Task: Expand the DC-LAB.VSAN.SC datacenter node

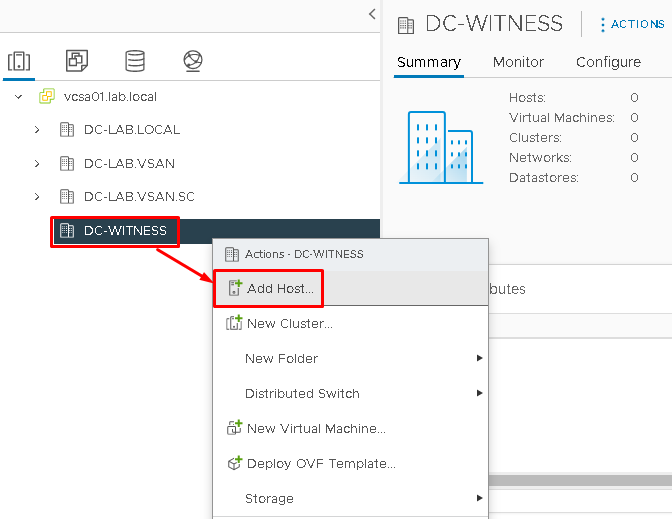Action: (37, 197)
